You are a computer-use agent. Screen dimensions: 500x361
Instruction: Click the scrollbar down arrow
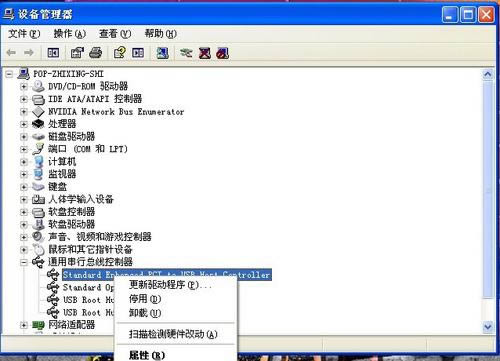(x=488, y=327)
